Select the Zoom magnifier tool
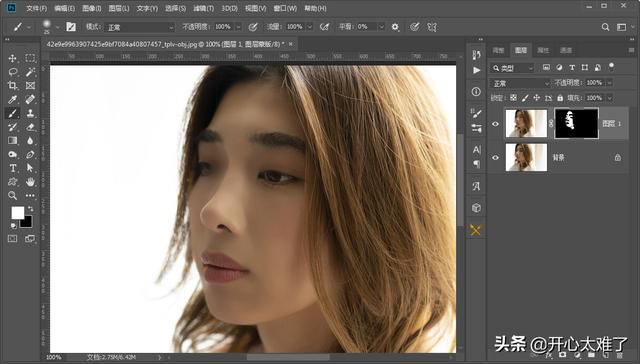 click(x=12, y=195)
